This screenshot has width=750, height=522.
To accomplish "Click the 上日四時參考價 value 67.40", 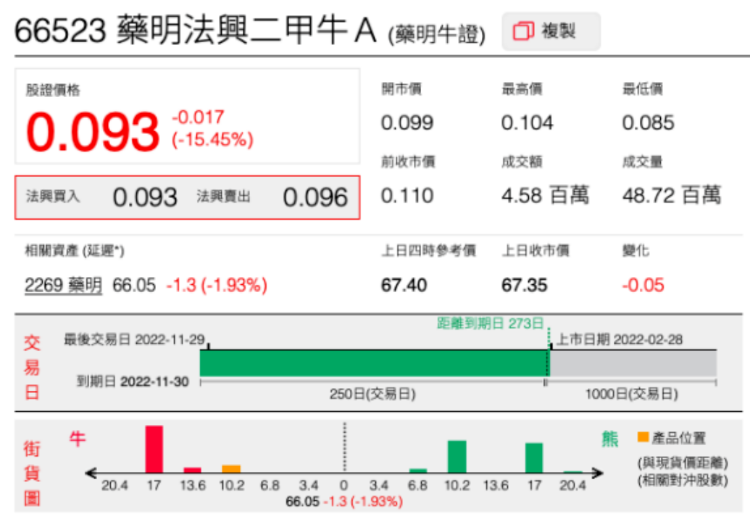I will coord(404,286).
